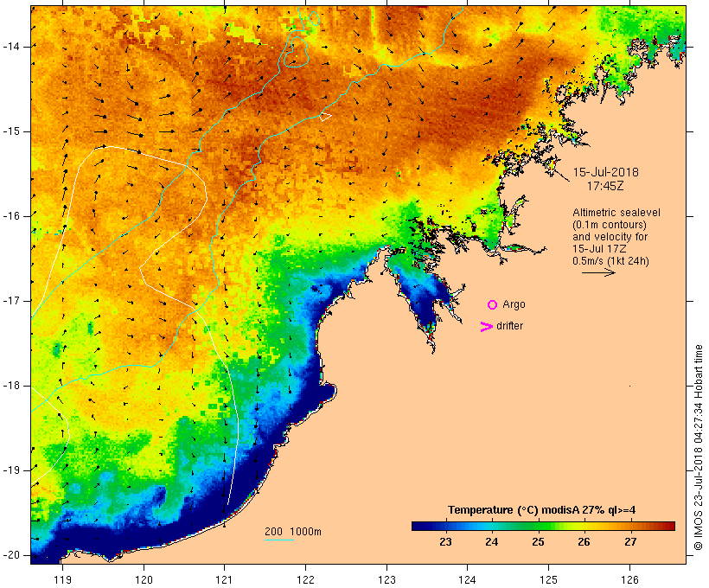This screenshot has height=588, width=709.
Task: Click longitude label 123
Action: 386,579
